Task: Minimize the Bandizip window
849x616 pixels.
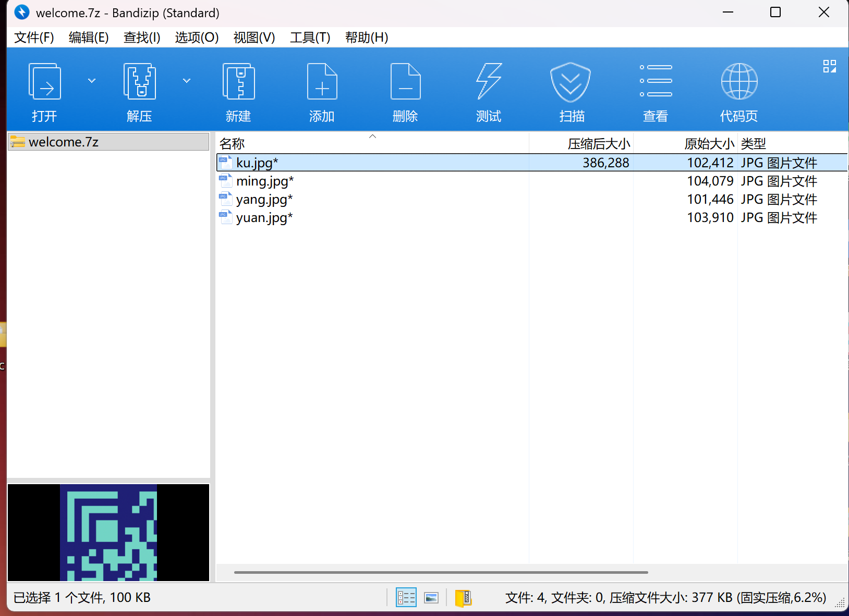Action: pos(728,12)
